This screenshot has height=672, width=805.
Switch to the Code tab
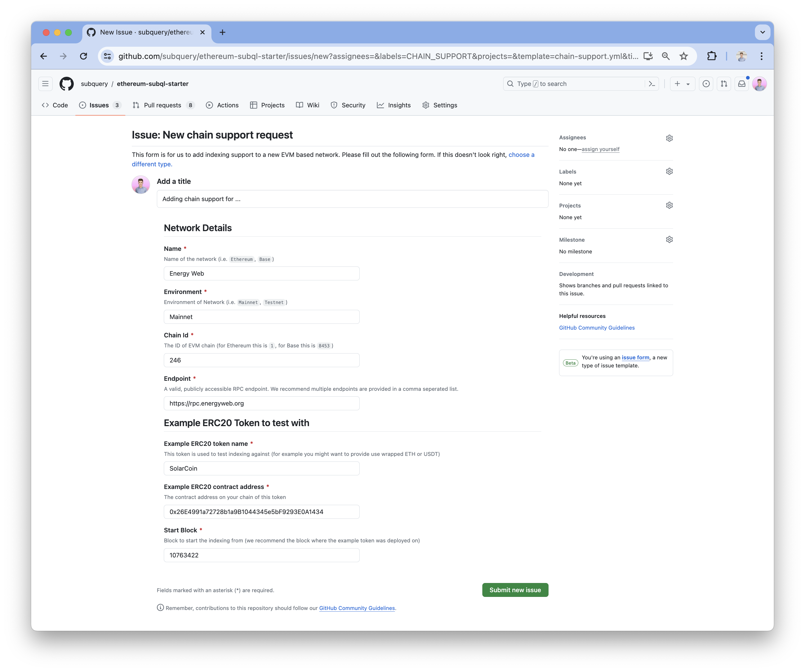pos(55,105)
